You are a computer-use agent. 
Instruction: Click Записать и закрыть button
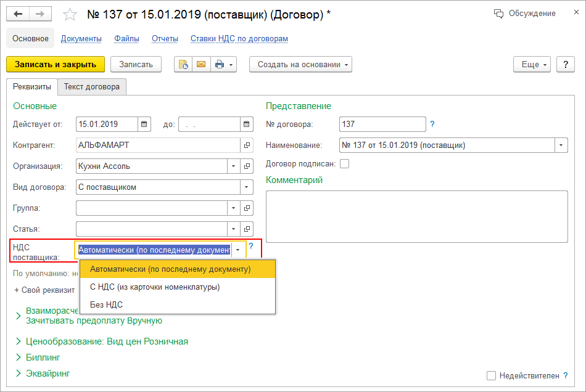pyautogui.click(x=56, y=64)
